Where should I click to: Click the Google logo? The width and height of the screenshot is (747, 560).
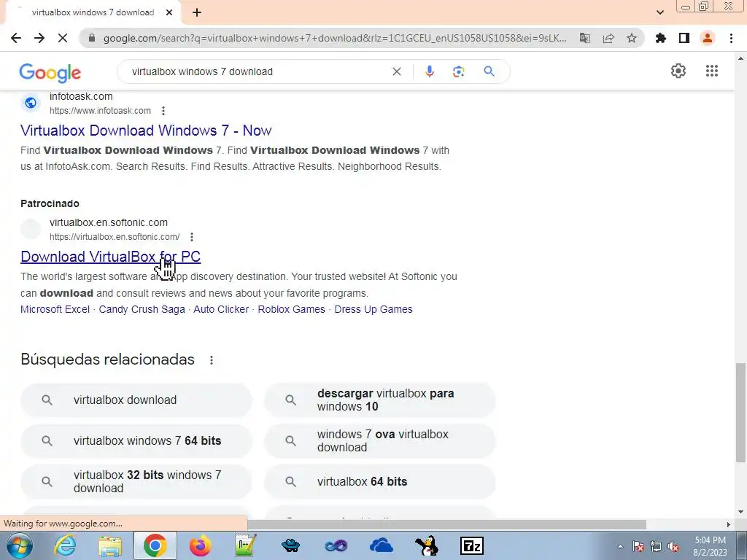point(50,72)
